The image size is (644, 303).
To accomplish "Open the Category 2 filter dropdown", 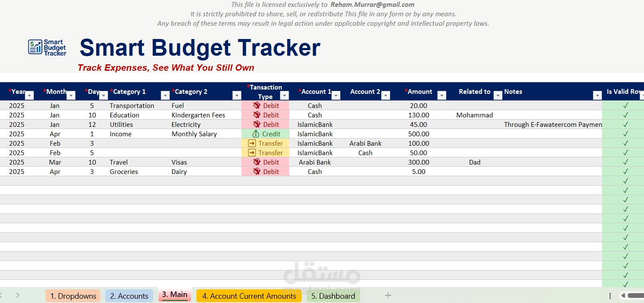I will click(237, 95).
